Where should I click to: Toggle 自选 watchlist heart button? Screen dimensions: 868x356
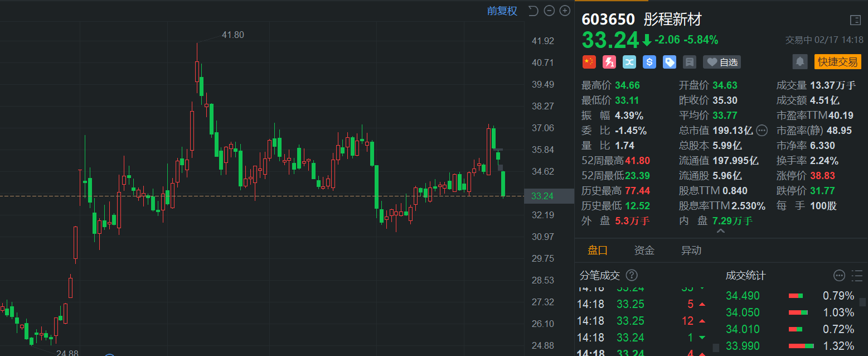(722, 62)
